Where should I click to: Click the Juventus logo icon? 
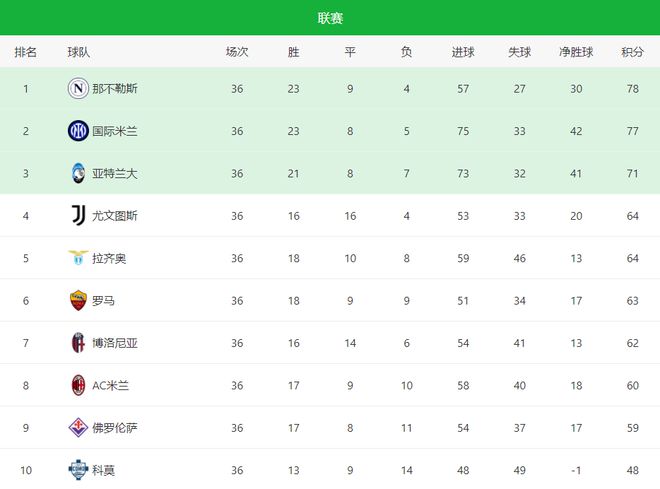click(78, 216)
